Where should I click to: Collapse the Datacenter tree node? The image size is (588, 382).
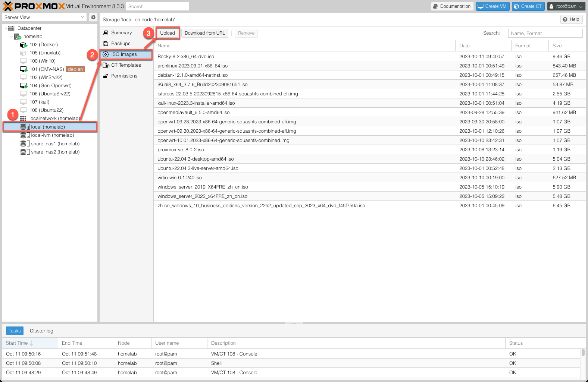(5, 28)
